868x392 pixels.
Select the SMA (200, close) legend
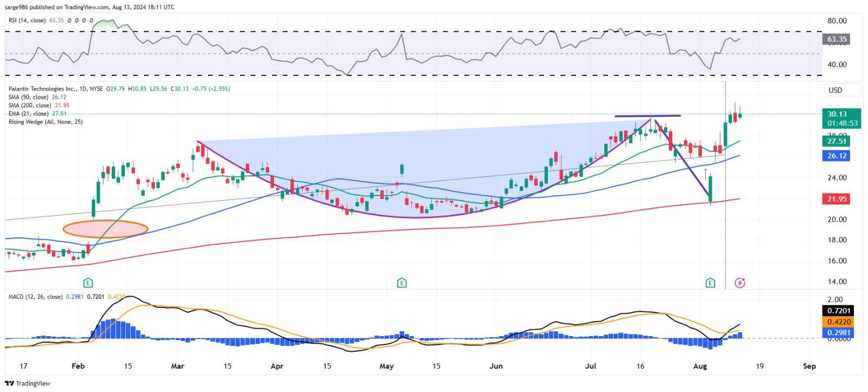coord(30,105)
